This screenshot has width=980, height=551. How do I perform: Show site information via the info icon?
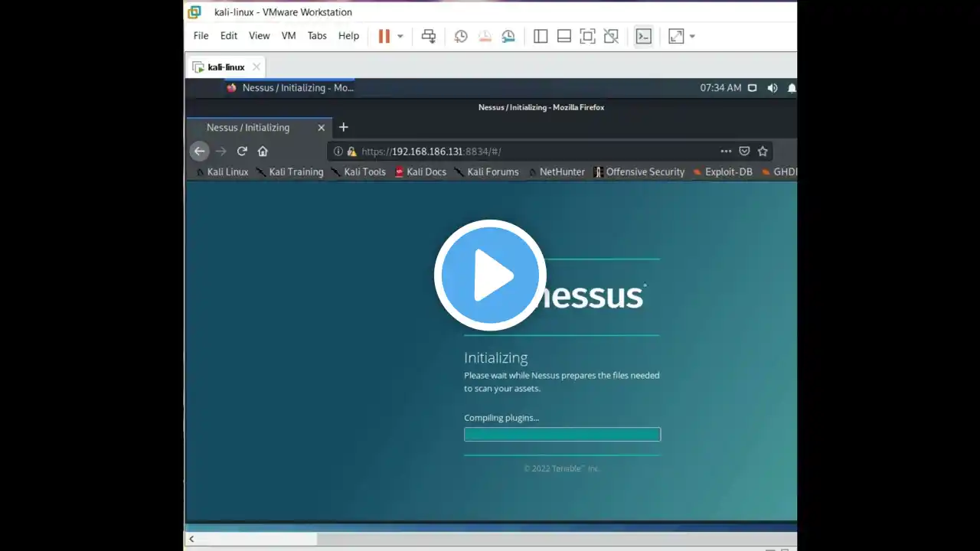pyautogui.click(x=338, y=152)
